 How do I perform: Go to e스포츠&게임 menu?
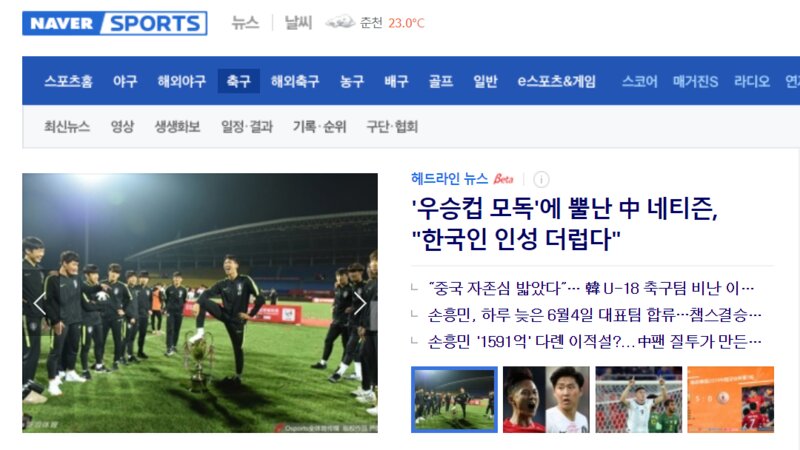(556, 81)
